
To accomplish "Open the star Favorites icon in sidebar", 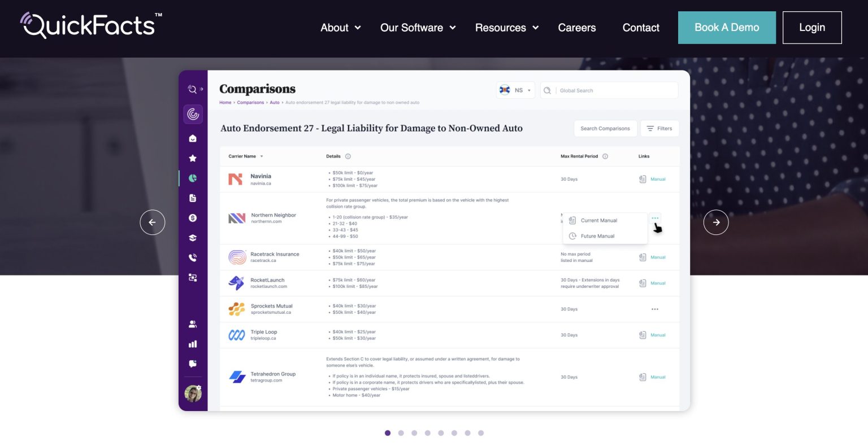I will click(x=193, y=158).
